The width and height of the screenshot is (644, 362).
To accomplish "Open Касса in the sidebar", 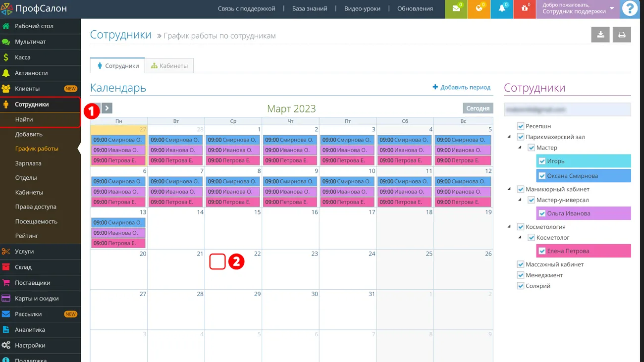I will (x=23, y=57).
